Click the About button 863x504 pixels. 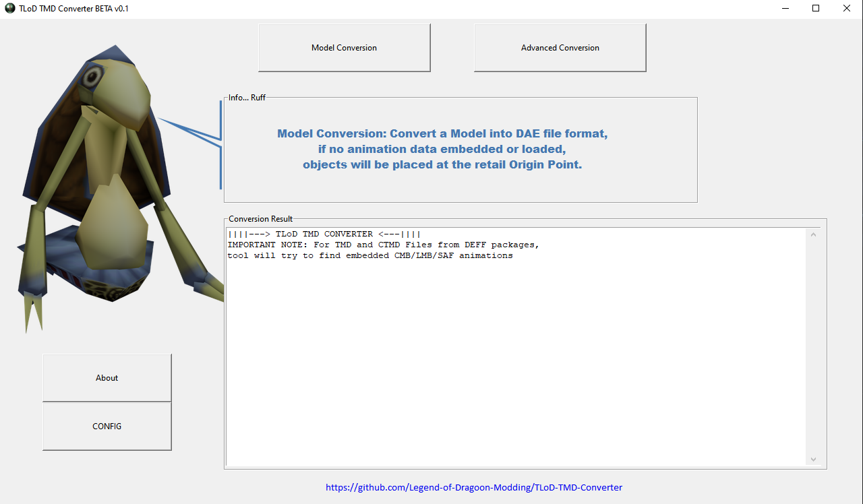coord(107,378)
